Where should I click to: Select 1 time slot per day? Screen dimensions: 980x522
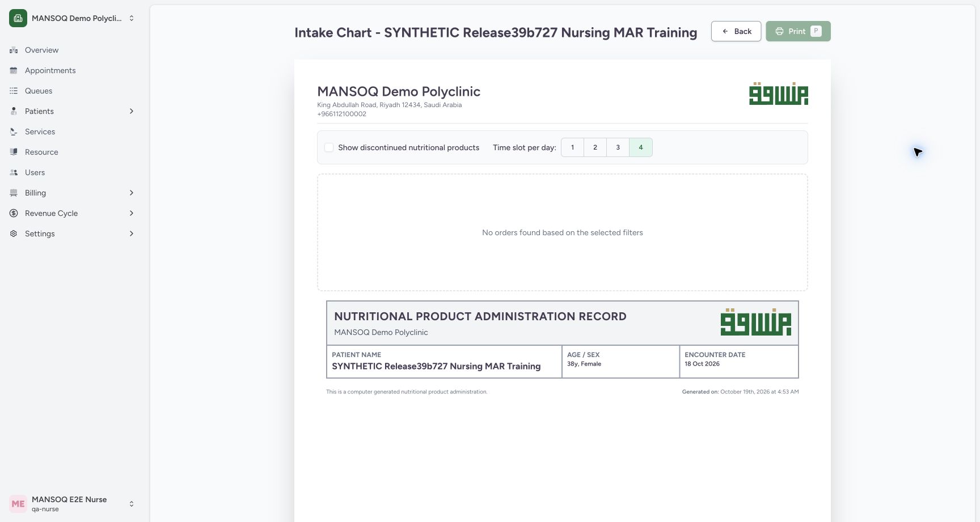tap(572, 147)
